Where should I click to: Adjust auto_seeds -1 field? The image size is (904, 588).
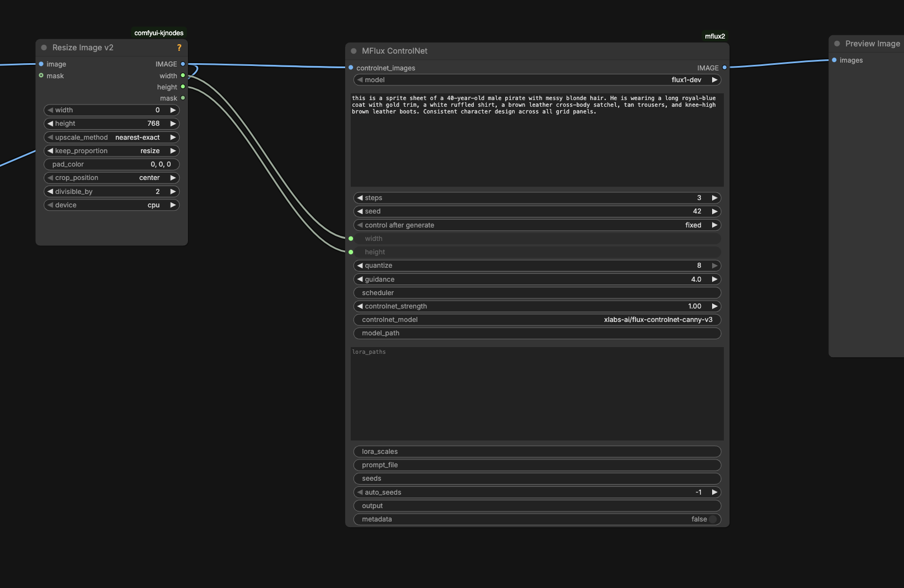click(537, 492)
